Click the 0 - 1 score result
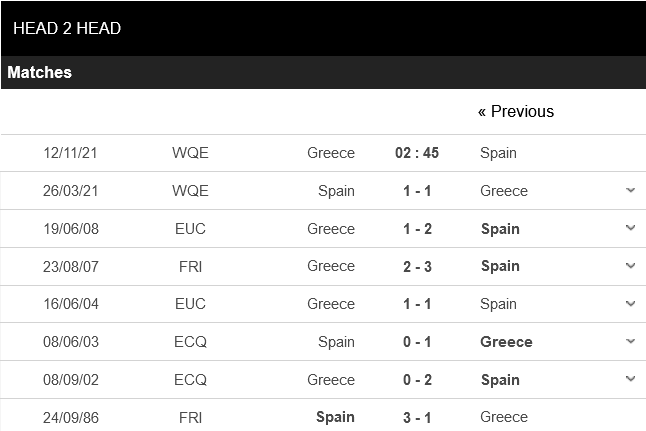The height and width of the screenshot is (431, 646). coord(417,342)
